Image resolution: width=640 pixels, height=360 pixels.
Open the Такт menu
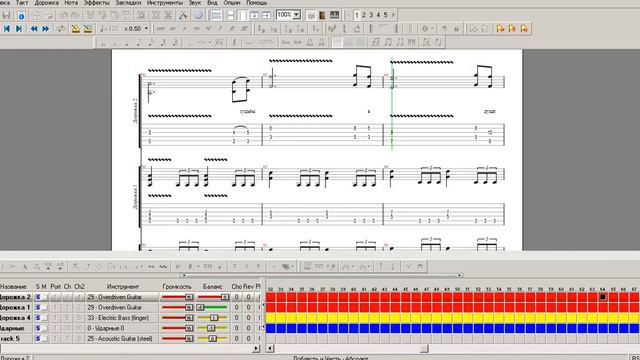tap(22, 2)
